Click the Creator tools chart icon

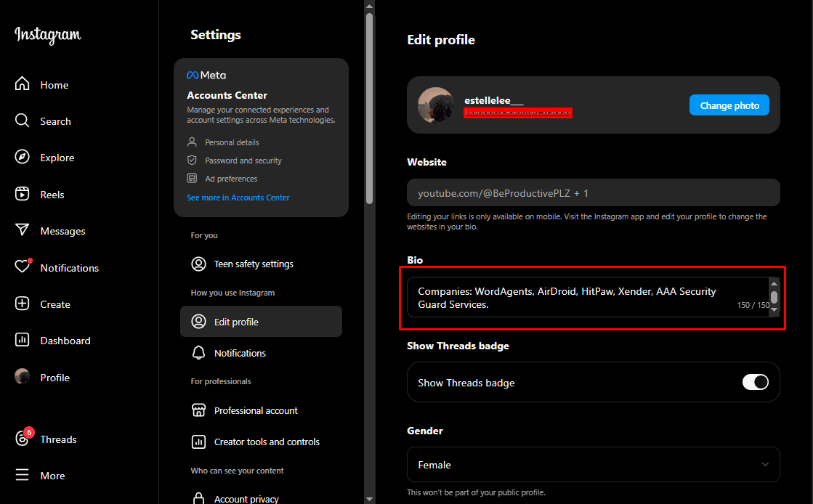pyautogui.click(x=198, y=442)
